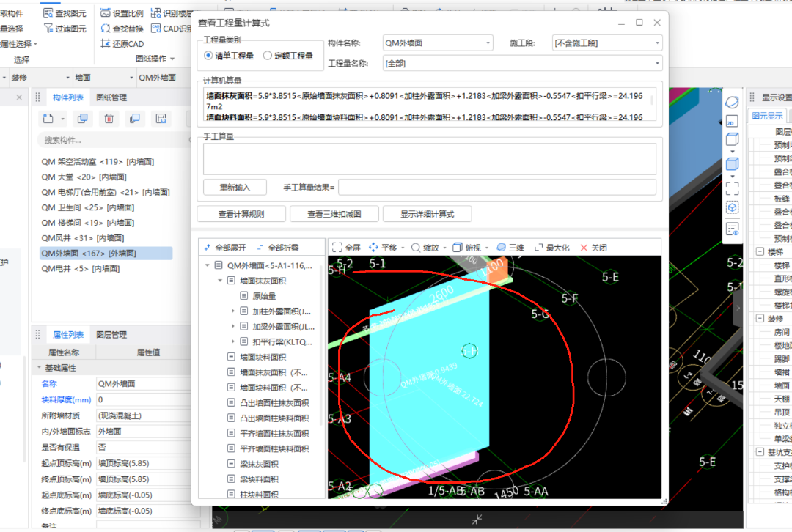Expand the 扣平行梁 tree node

point(232,341)
